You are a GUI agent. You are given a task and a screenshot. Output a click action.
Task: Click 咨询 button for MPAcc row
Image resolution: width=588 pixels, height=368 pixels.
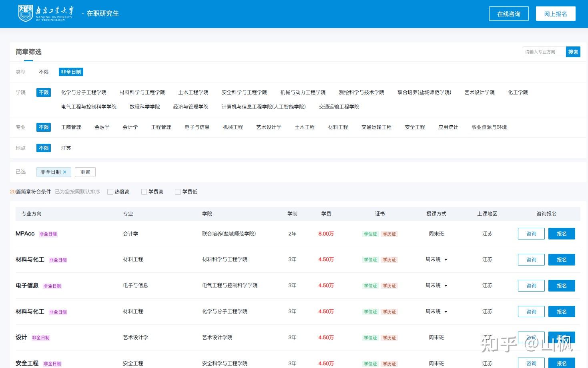pos(531,234)
